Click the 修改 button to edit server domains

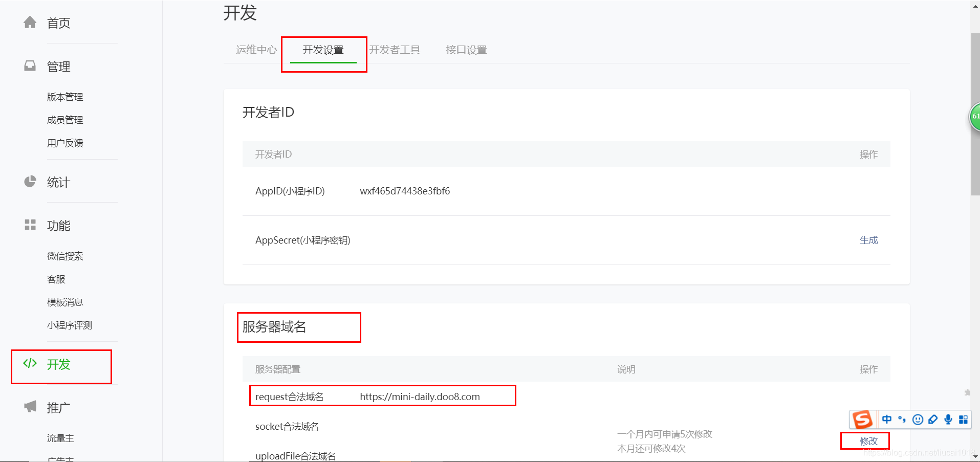865,441
